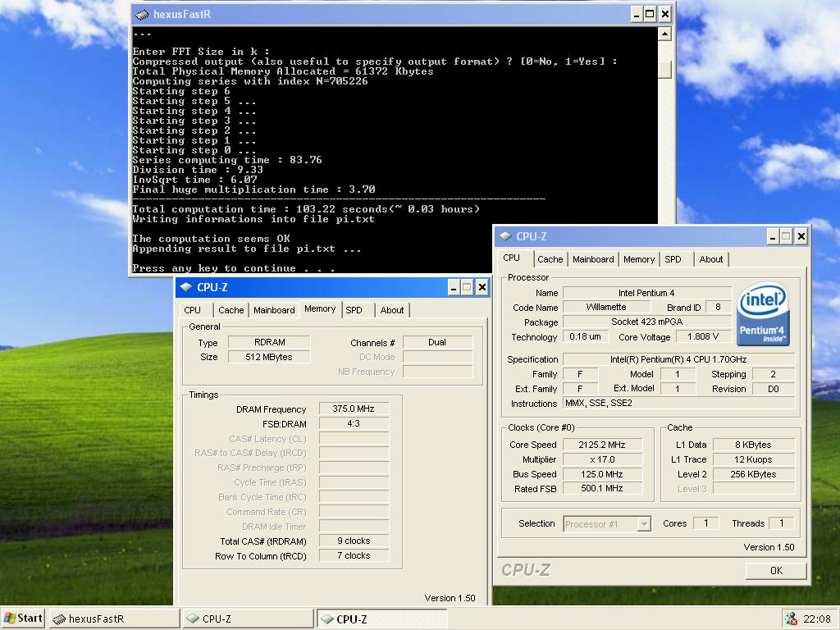
Task: Open Memory tab in the CPU-Z processor window
Action: pyautogui.click(x=638, y=259)
